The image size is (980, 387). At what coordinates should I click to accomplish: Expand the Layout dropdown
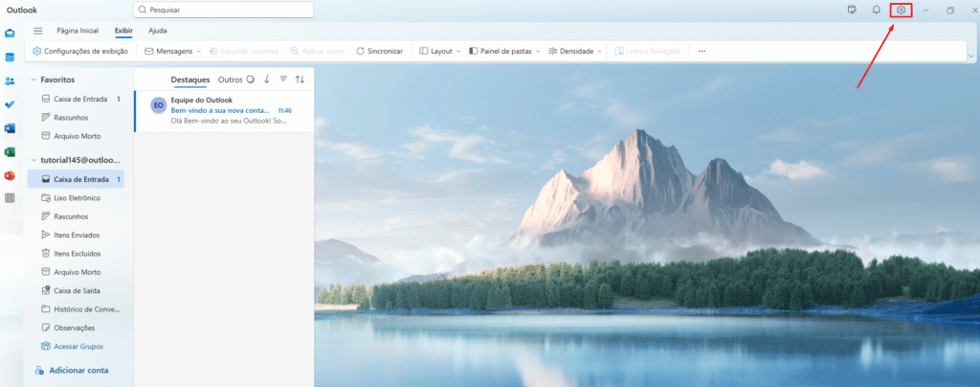(440, 51)
